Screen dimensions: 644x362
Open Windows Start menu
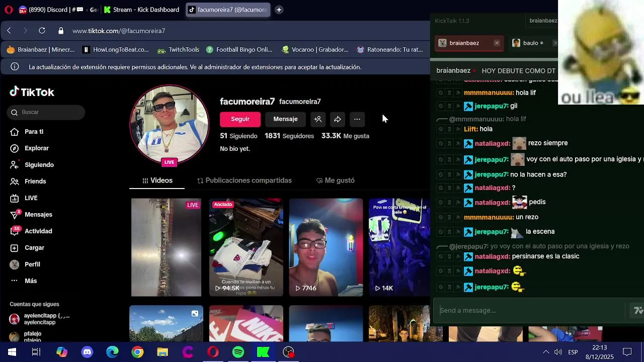[x=12, y=352]
